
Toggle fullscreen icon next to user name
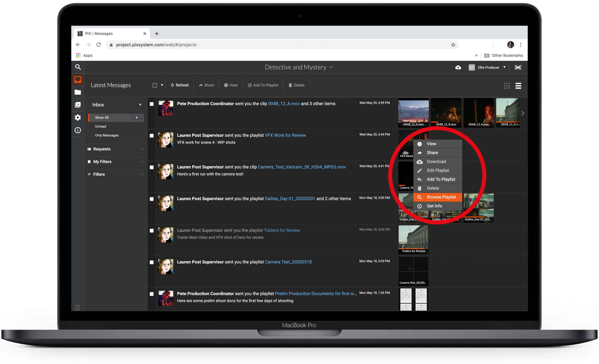518,68
